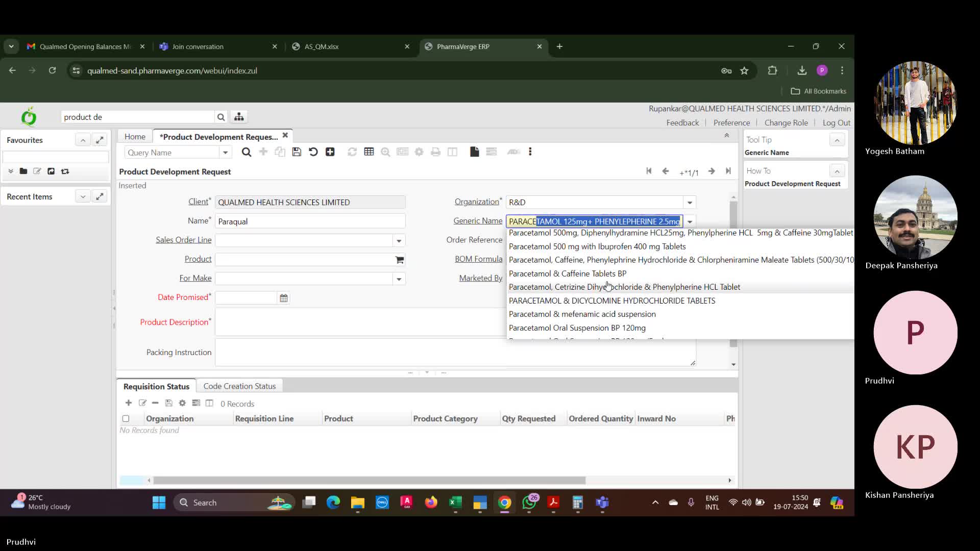Click the menu search magnifier icon

(221, 117)
